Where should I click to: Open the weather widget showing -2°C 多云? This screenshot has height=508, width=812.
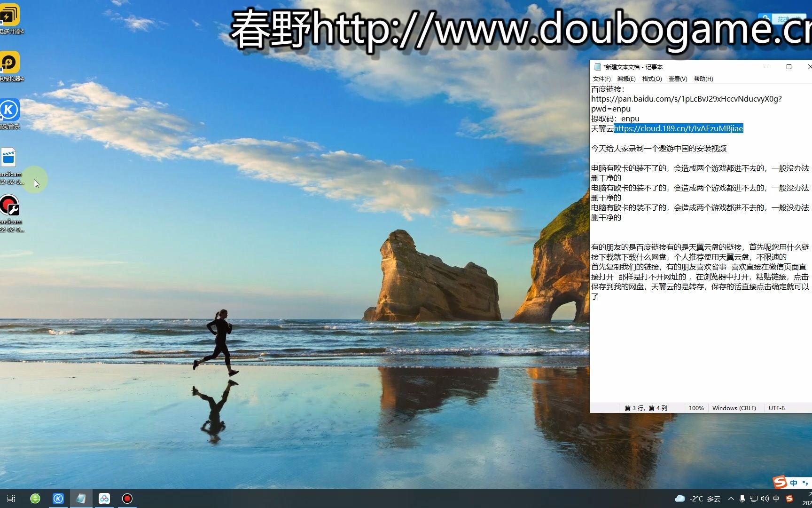tap(698, 499)
